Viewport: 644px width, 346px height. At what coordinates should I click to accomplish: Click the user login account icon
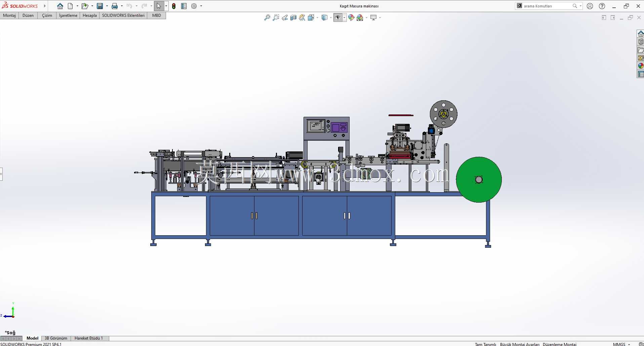point(590,6)
